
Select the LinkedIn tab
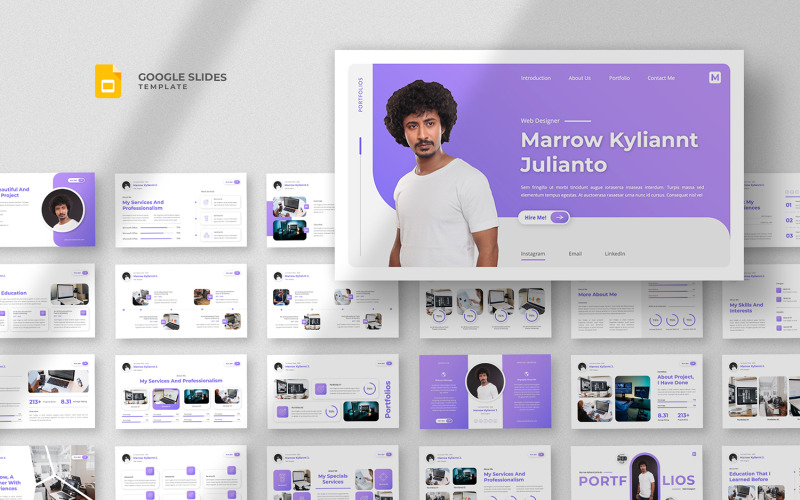(x=615, y=254)
